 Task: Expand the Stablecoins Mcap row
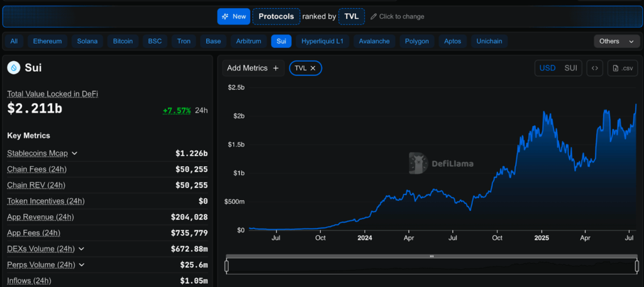point(75,154)
